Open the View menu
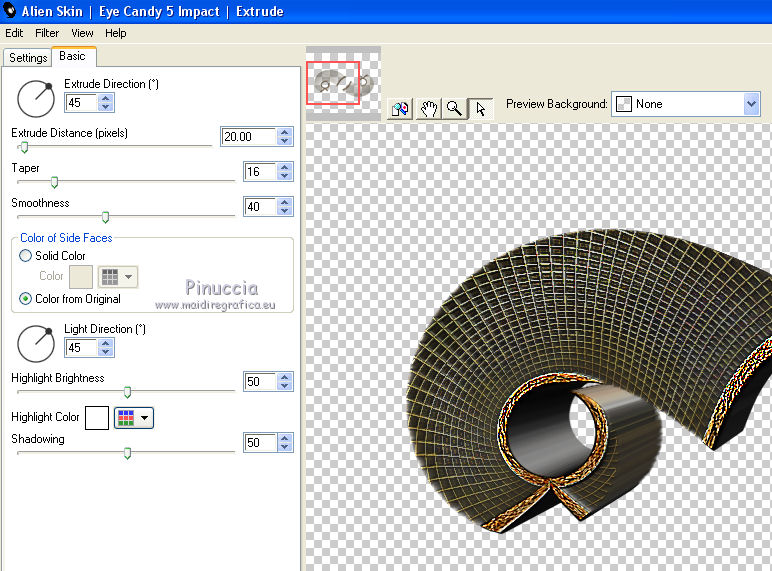772x571 pixels. pos(82,33)
